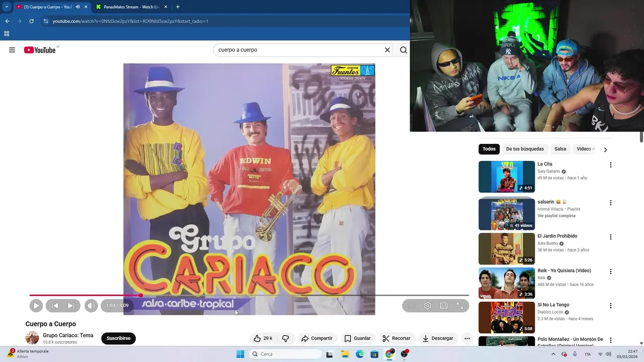This screenshot has height=362, width=644.
Task: Click the Compartir share button
Action: coord(317,338)
